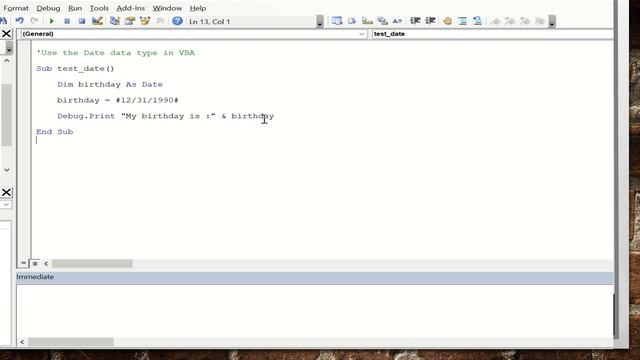Open the Project Explorer icon
The width and height of the screenshot is (640, 360).
(114, 21)
